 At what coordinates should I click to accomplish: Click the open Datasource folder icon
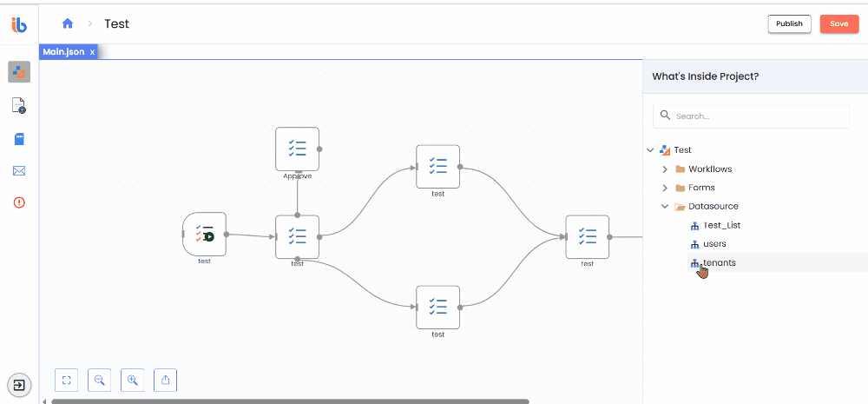pos(681,207)
